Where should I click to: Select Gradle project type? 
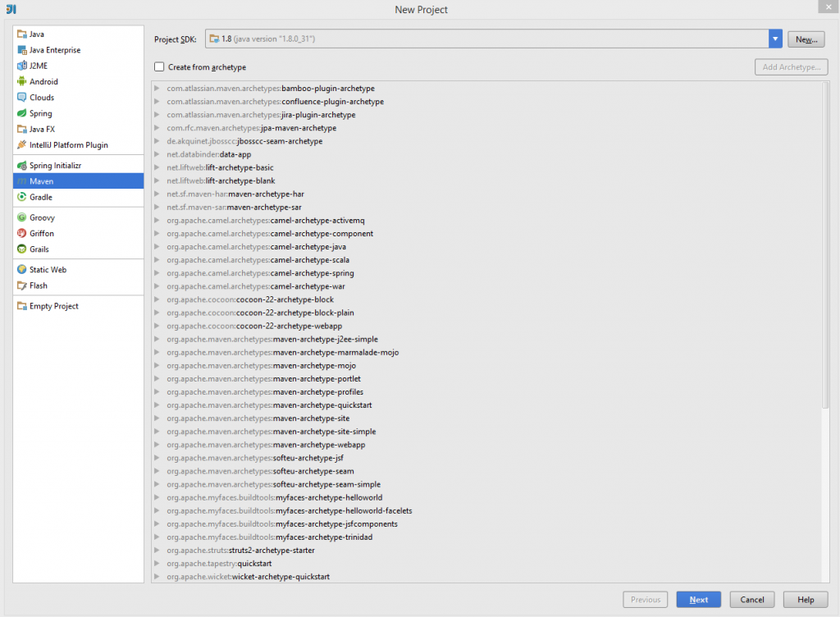click(78, 197)
